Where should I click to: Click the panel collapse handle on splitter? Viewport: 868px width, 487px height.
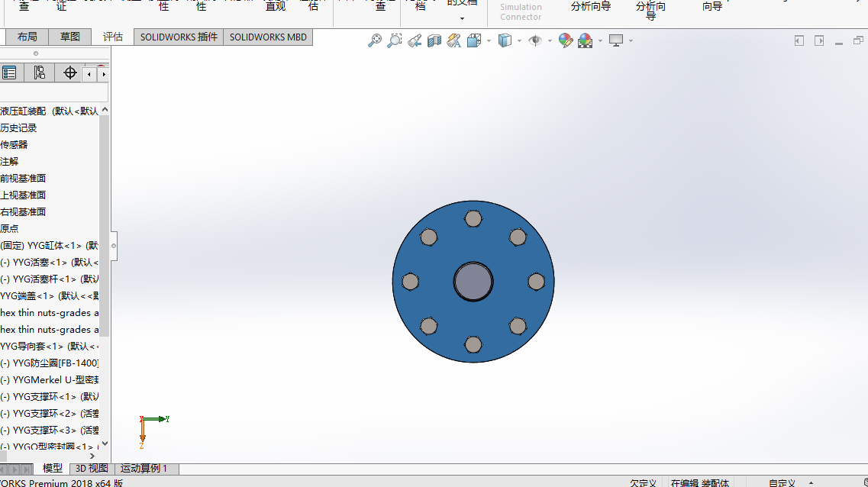[x=114, y=246]
